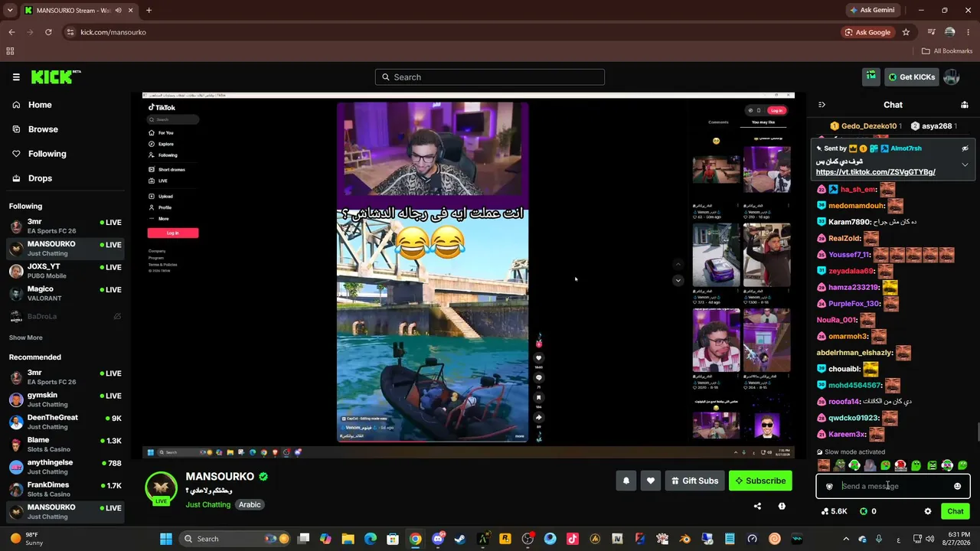
Task: Click the address bar URL kick.com/mansourko
Action: tap(113, 32)
